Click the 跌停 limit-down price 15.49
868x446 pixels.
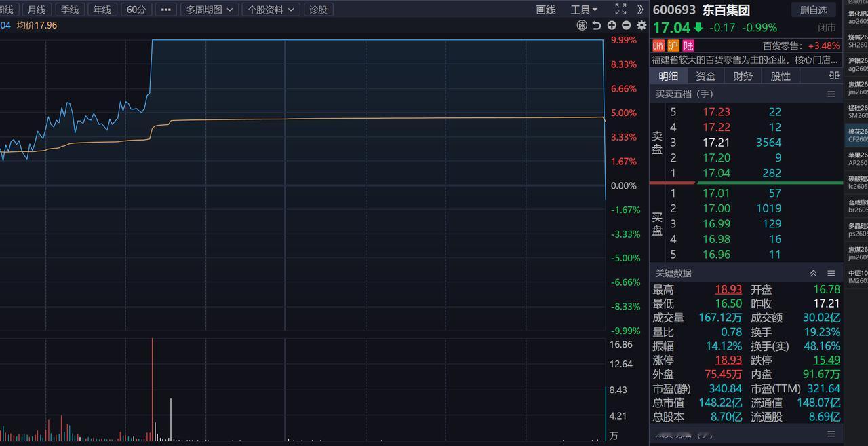(827, 360)
